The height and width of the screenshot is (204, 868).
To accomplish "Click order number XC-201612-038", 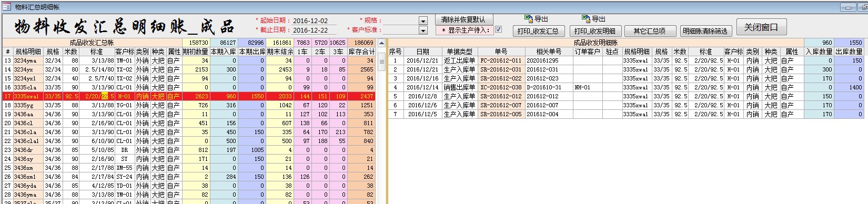I will click(501, 87).
